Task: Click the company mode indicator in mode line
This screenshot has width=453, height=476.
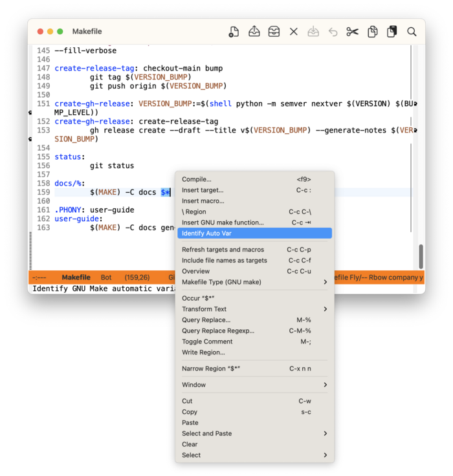Action: click(x=403, y=277)
